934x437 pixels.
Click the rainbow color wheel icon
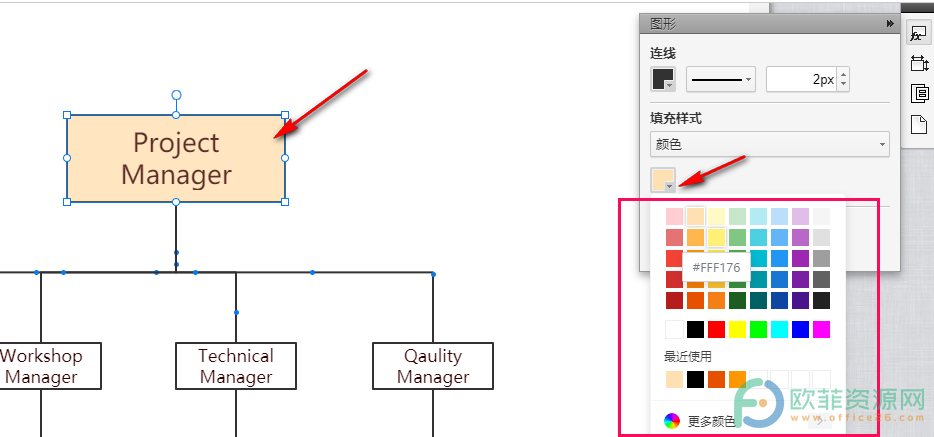click(x=671, y=421)
